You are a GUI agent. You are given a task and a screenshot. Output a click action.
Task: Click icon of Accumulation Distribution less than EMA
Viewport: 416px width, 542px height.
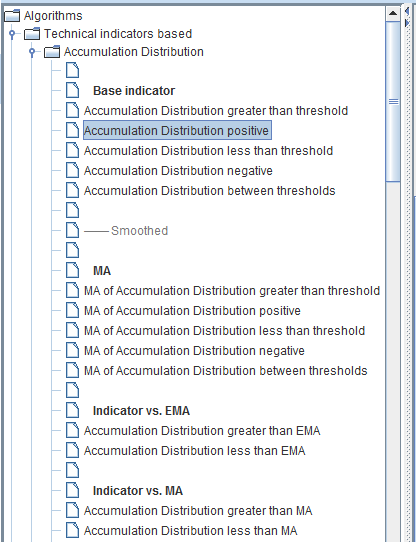click(72, 451)
